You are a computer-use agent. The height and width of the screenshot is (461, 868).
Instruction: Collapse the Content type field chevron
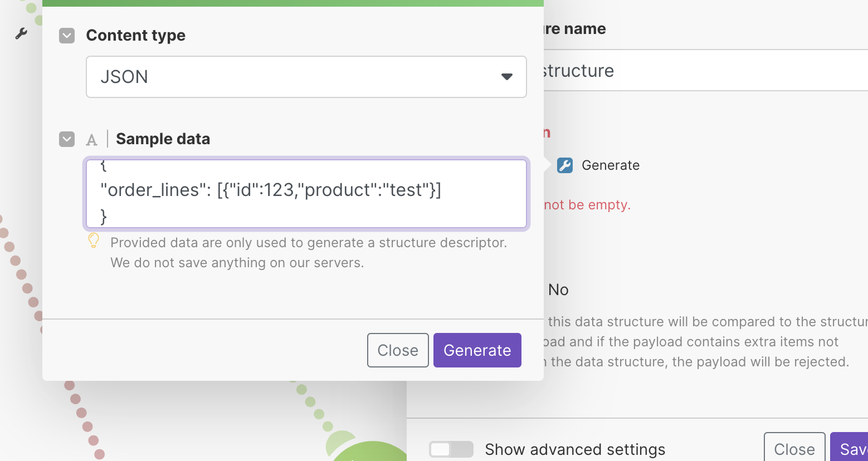pyautogui.click(x=67, y=36)
